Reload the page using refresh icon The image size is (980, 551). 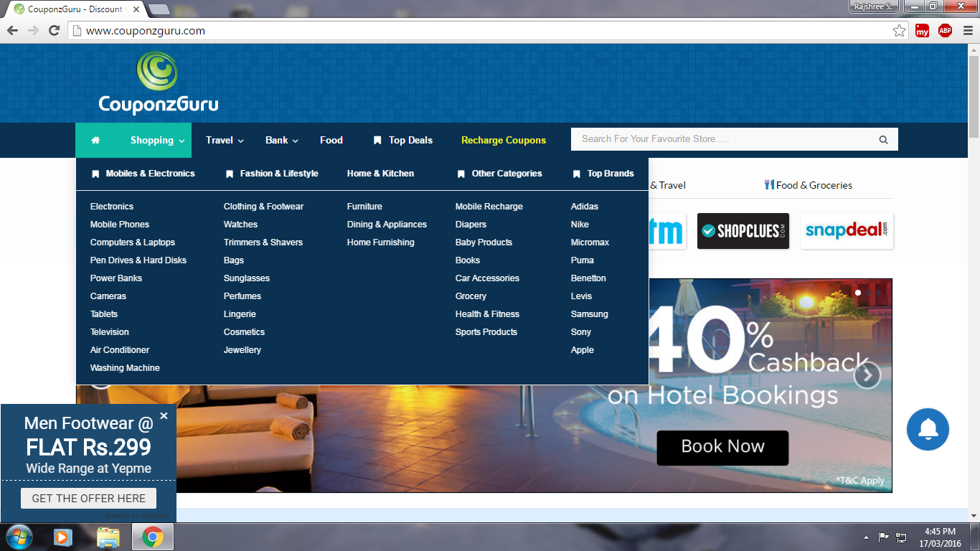tap(54, 31)
